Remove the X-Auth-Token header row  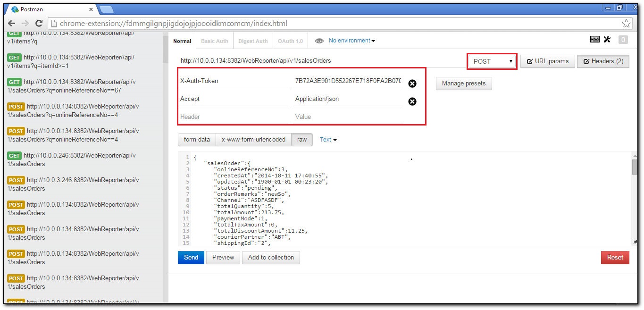[412, 84]
